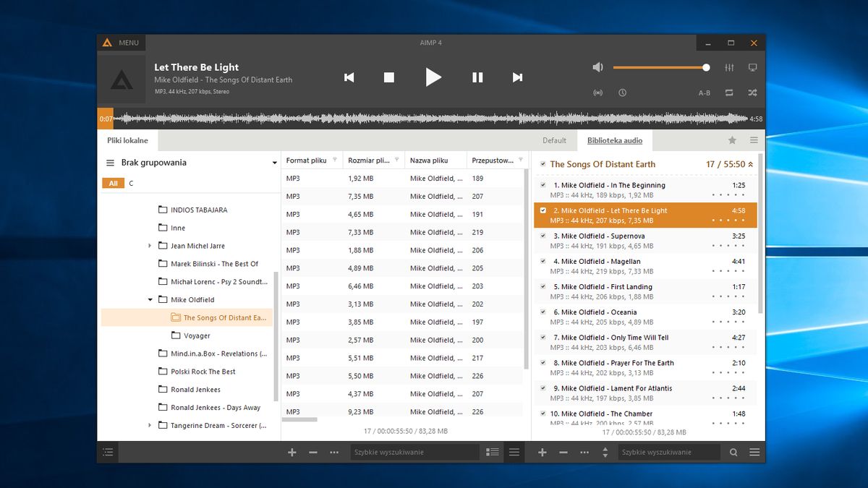Click the favorites star icon
The height and width of the screenshot is (488, 868).
pyautogui.click(x=732, y=140)
